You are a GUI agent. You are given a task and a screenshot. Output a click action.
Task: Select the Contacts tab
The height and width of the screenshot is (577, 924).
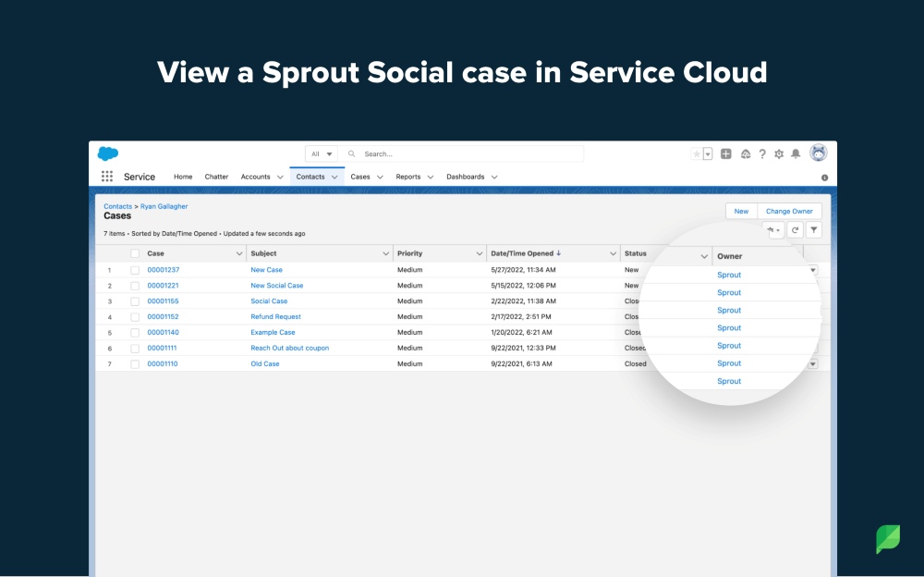coord(310,177)
